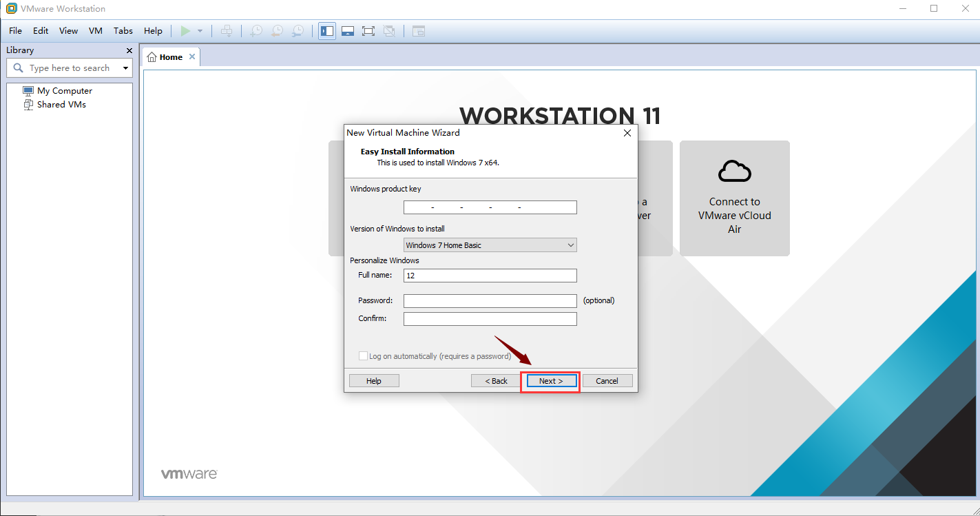Click the Connect to VMware vCloud Air tile
The width and height of the screenshot is (980, 516).
[x=734, y=198]
